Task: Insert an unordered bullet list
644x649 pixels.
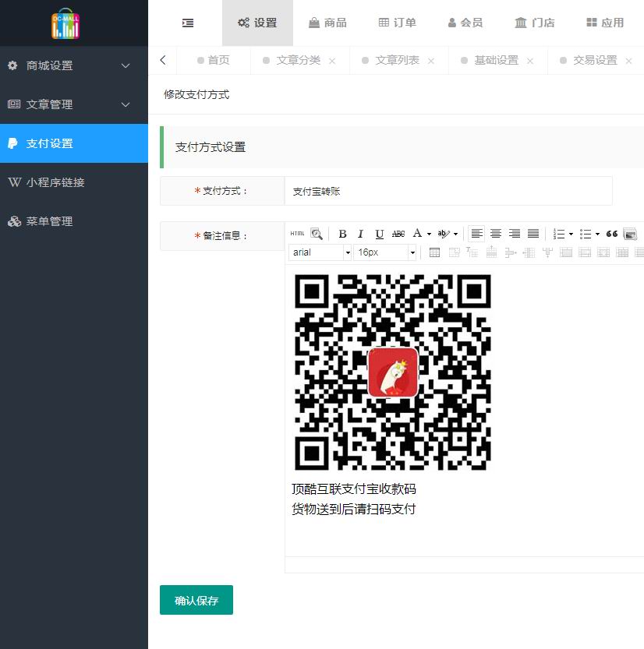Action: 586,235
